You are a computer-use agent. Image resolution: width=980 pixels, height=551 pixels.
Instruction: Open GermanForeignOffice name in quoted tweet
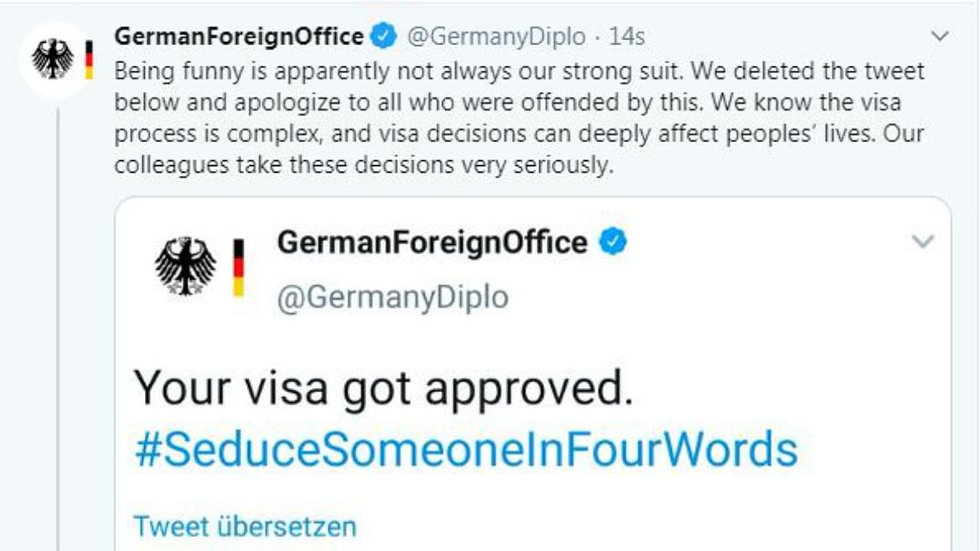click(432, 242)
